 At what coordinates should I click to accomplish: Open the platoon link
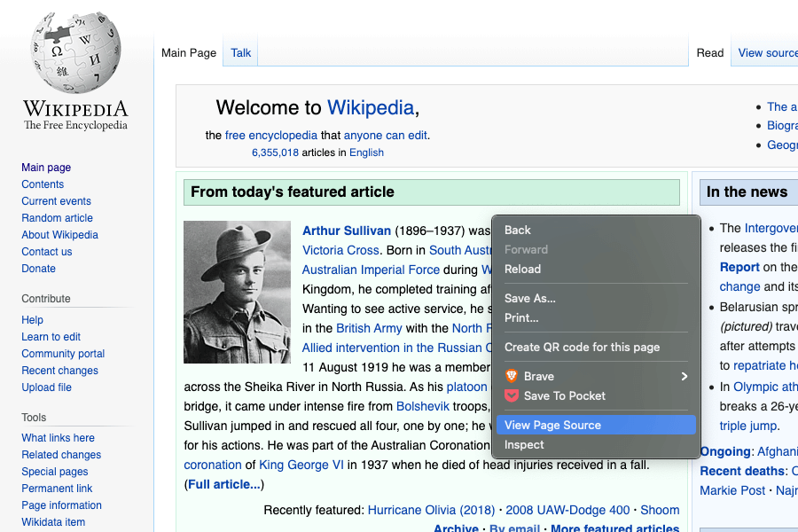(466, 387)
